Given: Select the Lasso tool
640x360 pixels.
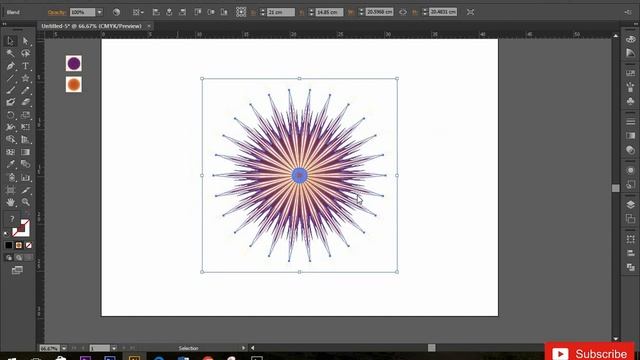Looking at the screenshot, I should point(25,53).
